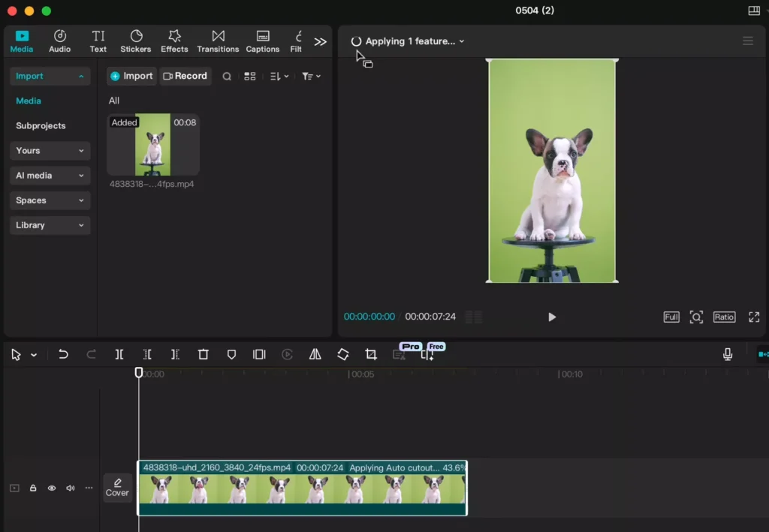Mirror the clip horizontally
This screenshot has height=532, width=769.
coord(315,354)
